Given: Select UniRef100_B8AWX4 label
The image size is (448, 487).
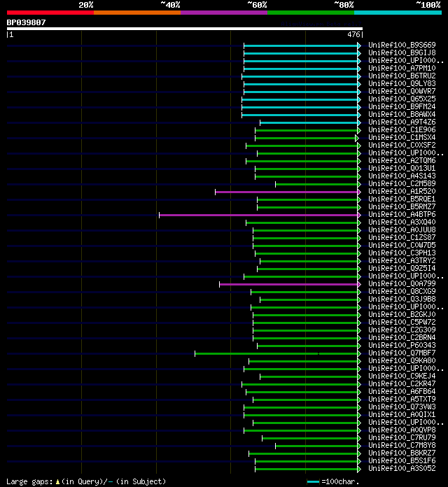Looking at the screenshot, I should pos(402,114).
